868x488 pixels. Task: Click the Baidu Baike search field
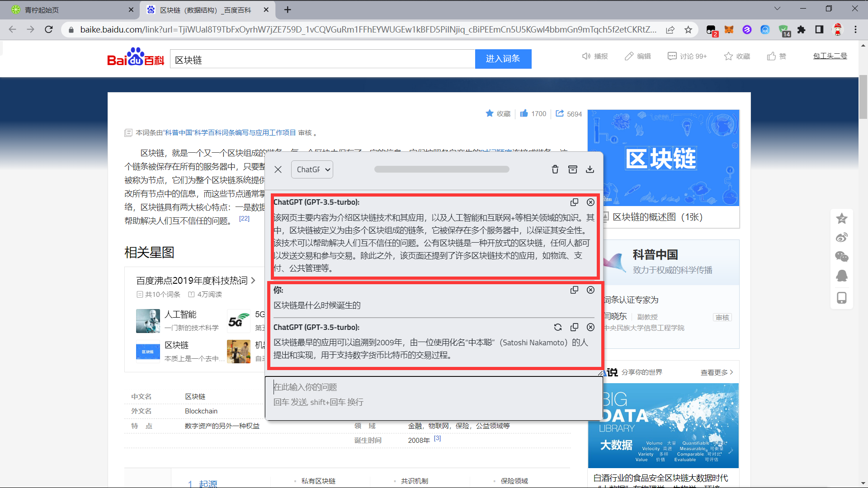(322, 59)
